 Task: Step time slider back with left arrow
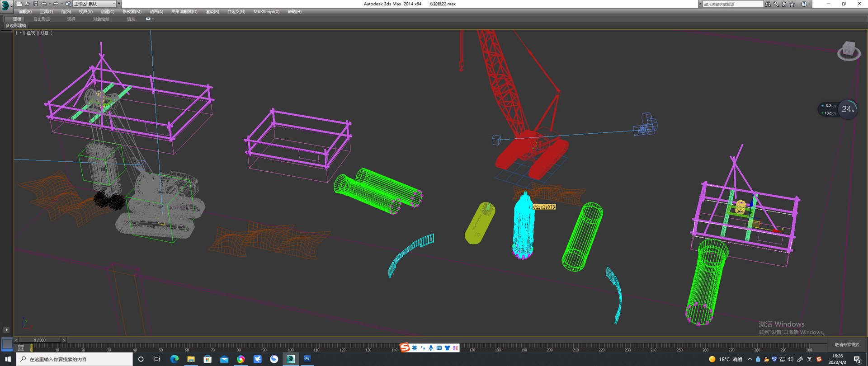point(16,340)
